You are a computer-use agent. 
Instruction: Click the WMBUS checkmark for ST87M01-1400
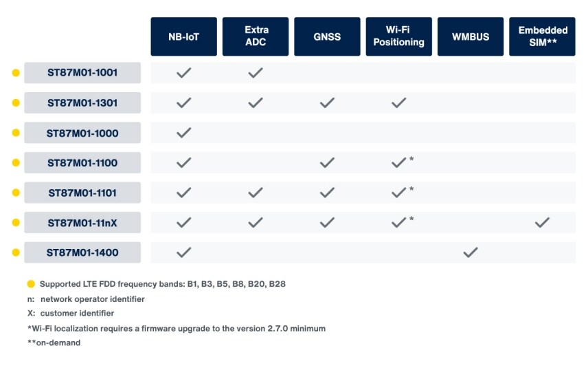pos(471,252)
